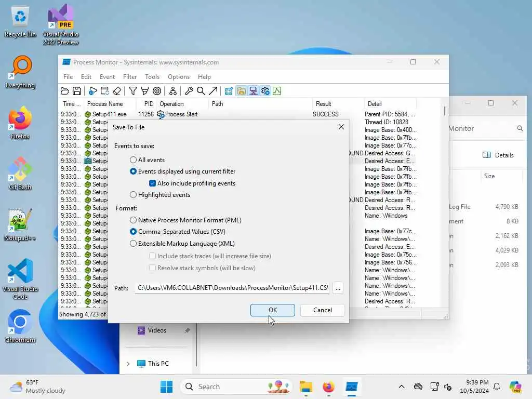
Task: Toggle Show Process and Thread Activity icon
Action: point(265,91)
